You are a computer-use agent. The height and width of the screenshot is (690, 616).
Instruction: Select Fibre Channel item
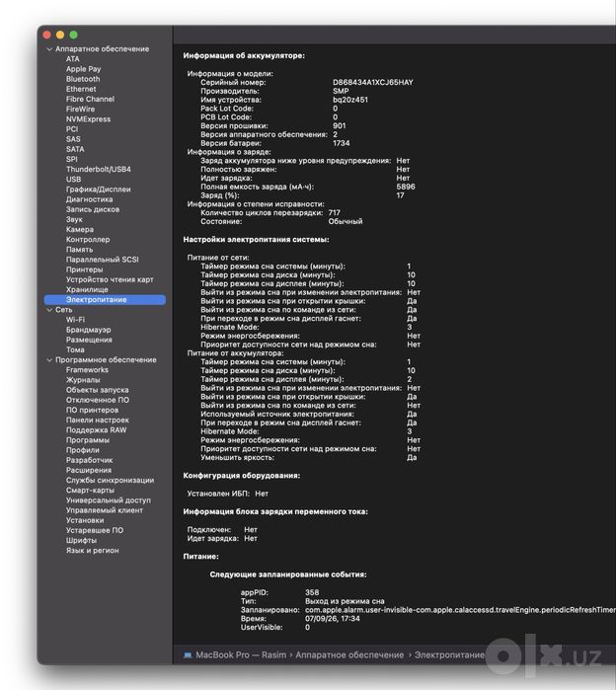pyautogui.click(x=90, y=99)
